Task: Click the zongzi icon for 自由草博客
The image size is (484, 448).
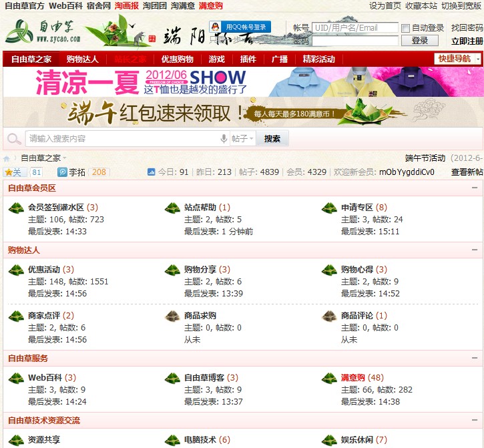Action: click(x=172, y=378)
